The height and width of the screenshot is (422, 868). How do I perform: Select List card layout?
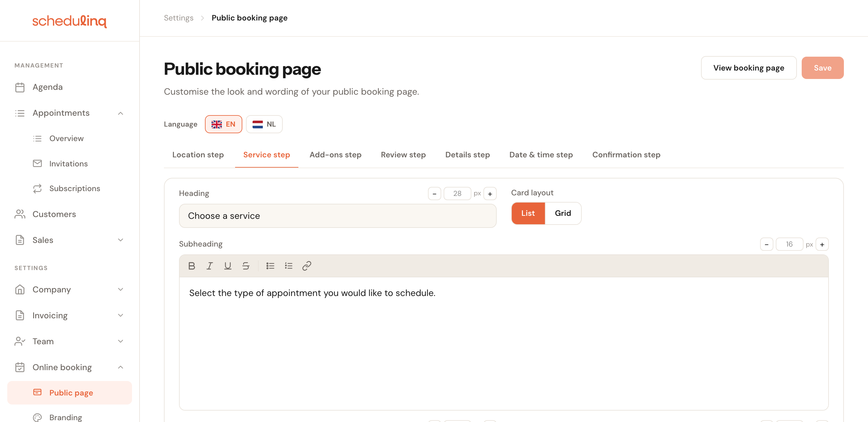528,213
